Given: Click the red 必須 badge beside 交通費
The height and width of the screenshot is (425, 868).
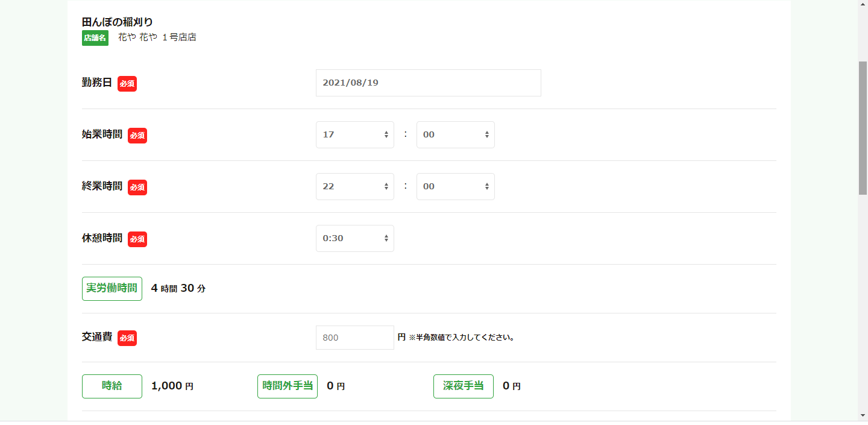Looking at the screenshot, I should coord(127,338).
